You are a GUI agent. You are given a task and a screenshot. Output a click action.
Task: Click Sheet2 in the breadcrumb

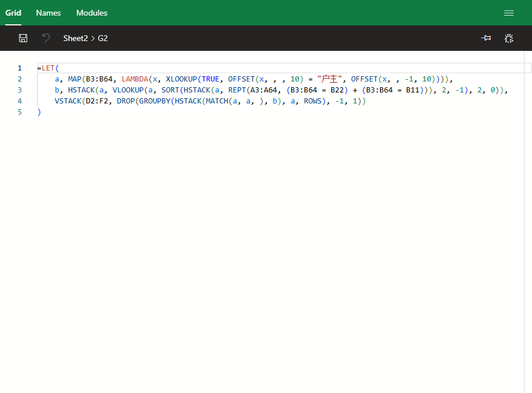coord(75,38)
